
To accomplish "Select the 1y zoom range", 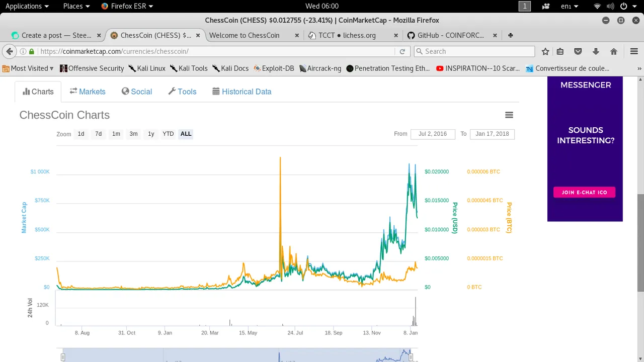I will 151,134.
